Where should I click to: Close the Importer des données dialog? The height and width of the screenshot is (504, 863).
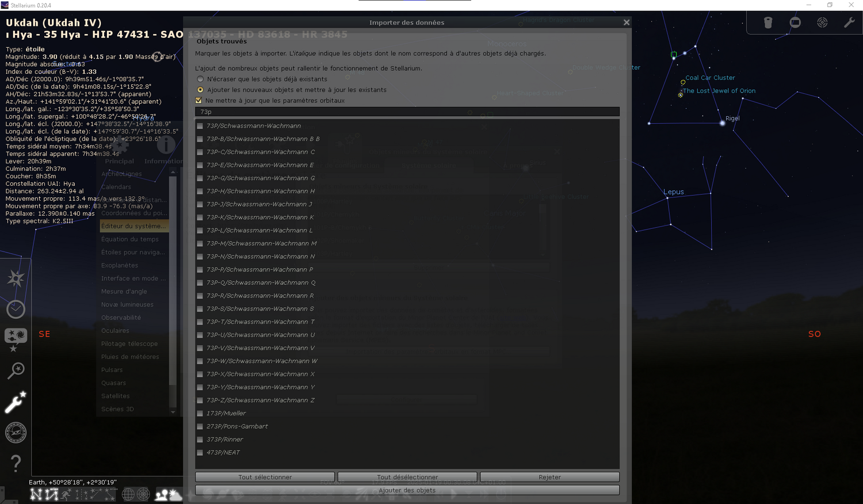pyautogui.click(x=626, y=22)
